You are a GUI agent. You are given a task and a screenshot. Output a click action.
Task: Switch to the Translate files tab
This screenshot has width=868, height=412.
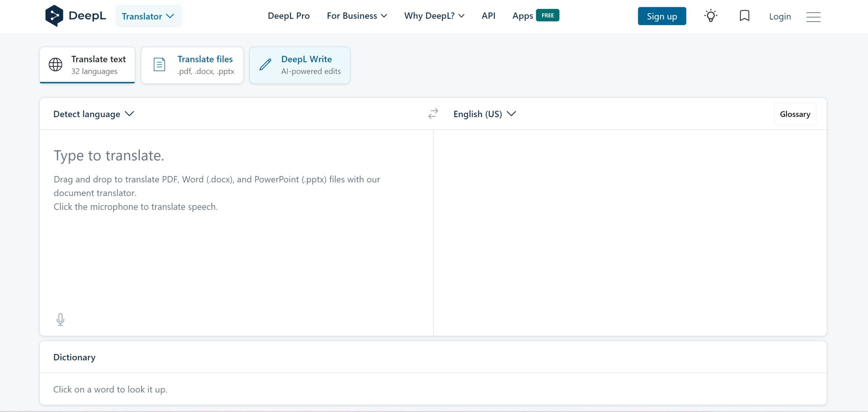tap(205, 65)
